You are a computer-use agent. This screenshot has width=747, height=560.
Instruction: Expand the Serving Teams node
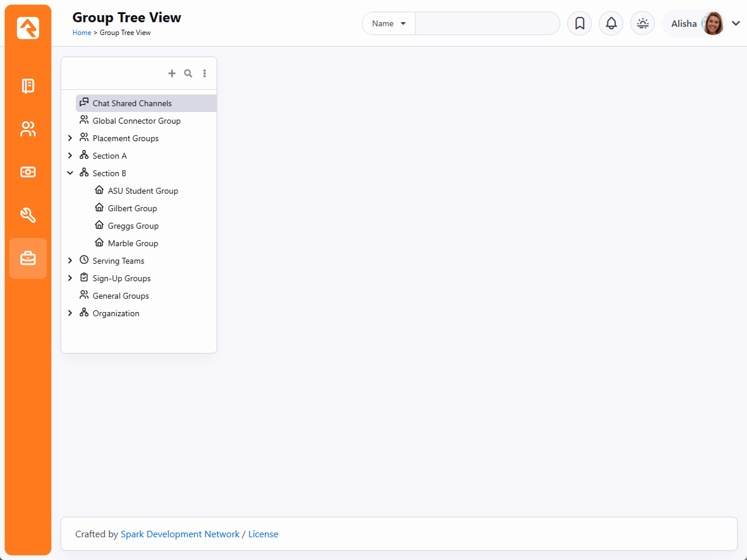(70, 261)
